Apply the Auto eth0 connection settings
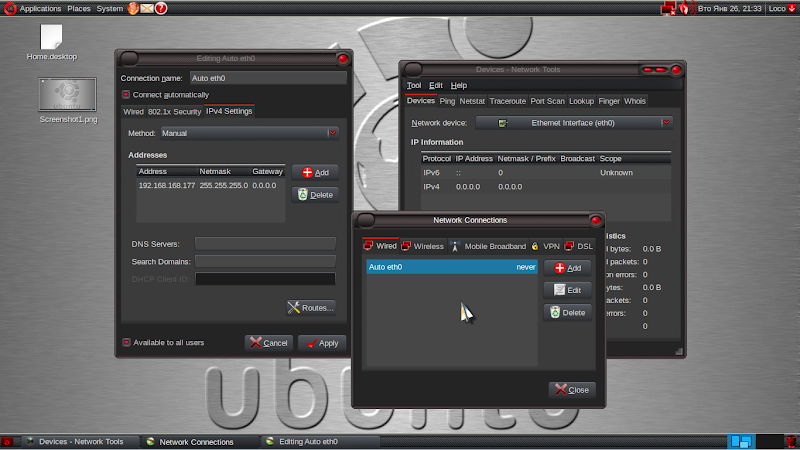The width and height of the screenshot is (800, 450). click(x=322, y=343)
